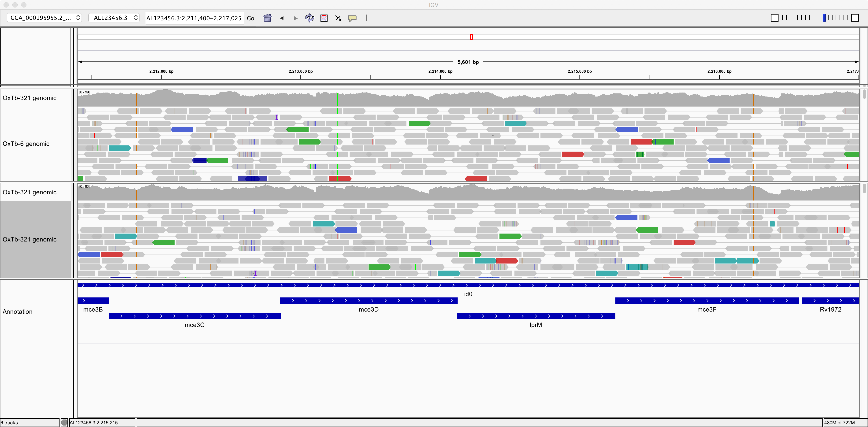This screenshot has width=868, height=427.
Task: Click the Home genome view icon
Action: [267, 18]
